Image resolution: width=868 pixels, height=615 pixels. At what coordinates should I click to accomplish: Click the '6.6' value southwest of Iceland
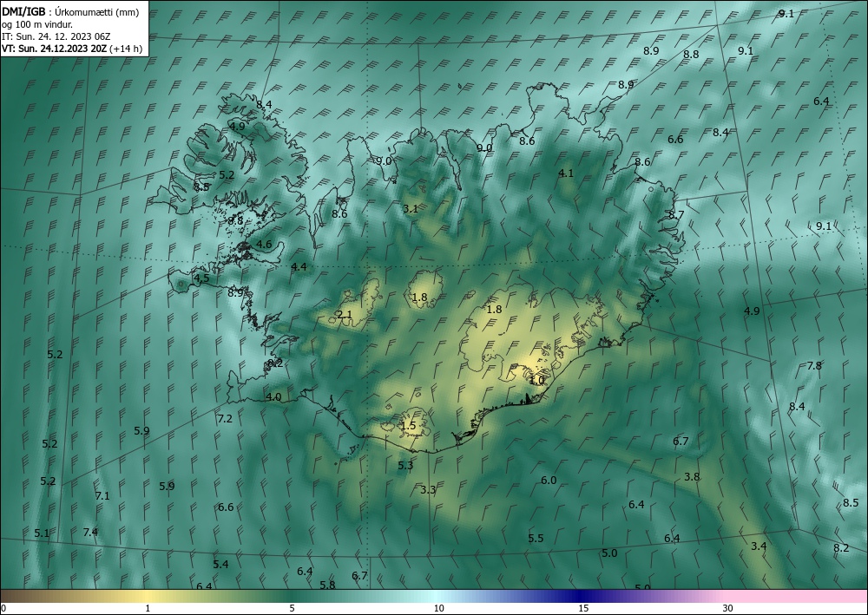[226, 507]
